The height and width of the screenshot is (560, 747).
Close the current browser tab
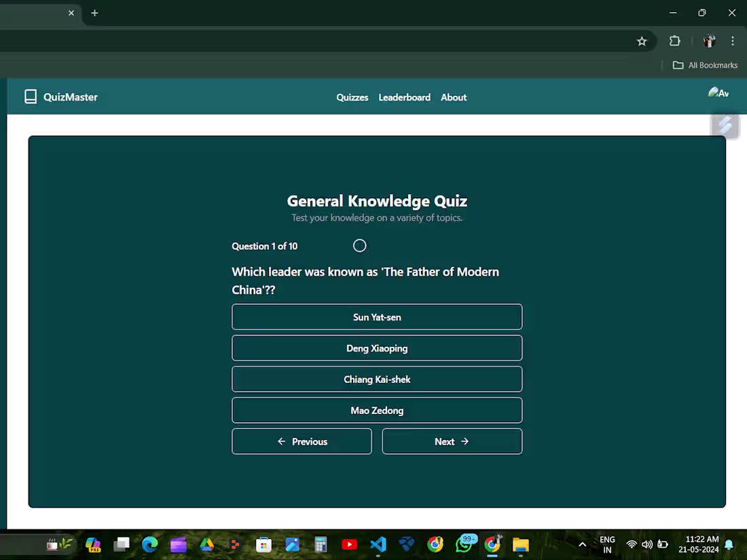tap(71, 14)
